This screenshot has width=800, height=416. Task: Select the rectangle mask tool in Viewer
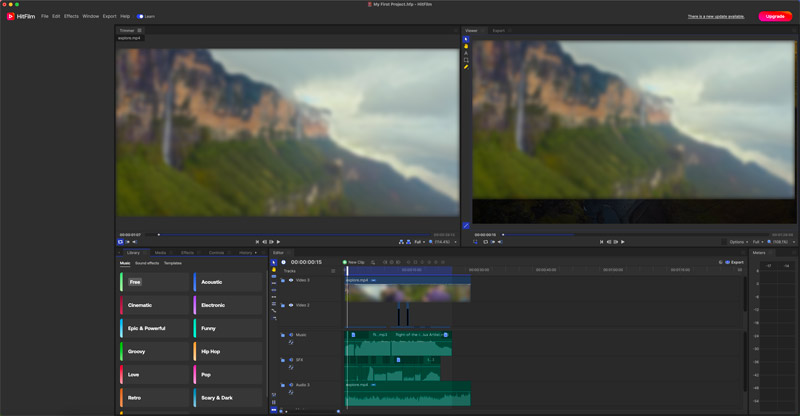point(466,60)
